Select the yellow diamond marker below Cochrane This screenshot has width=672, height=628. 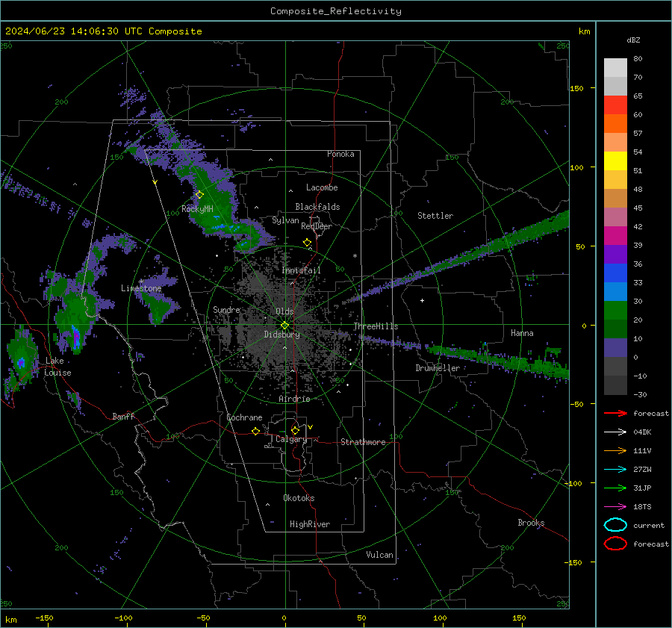pos(256,431)
